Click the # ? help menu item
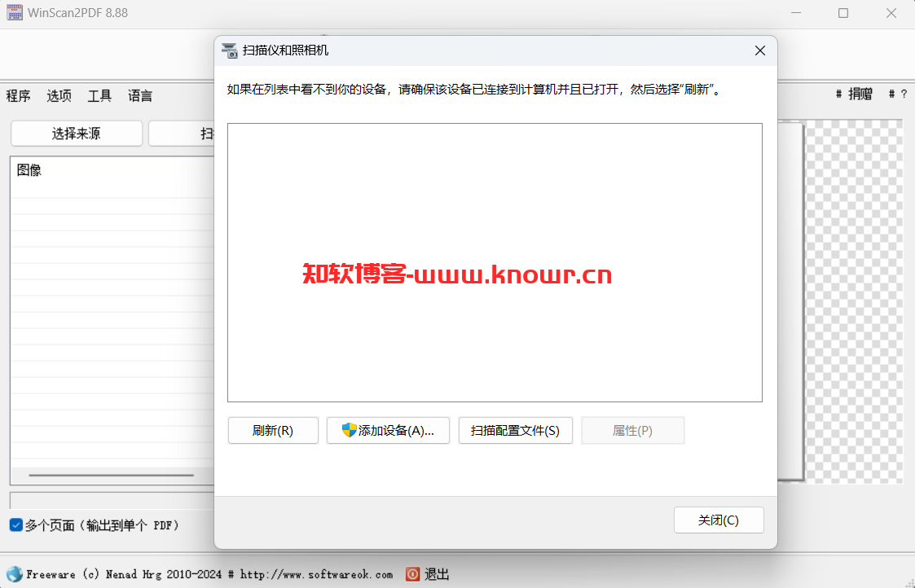The image size is (915, 588). (x=898, y=94)
